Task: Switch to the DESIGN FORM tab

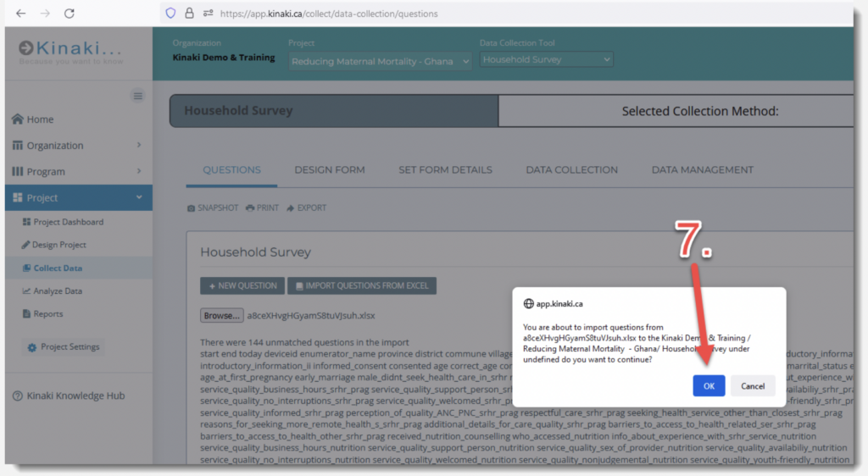Action: point(330,169)
